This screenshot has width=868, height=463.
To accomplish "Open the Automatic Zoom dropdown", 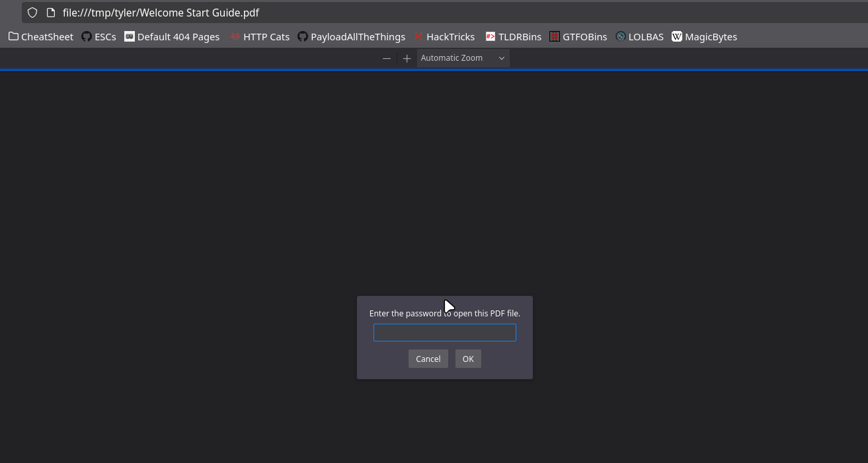I will pos(462,58).
